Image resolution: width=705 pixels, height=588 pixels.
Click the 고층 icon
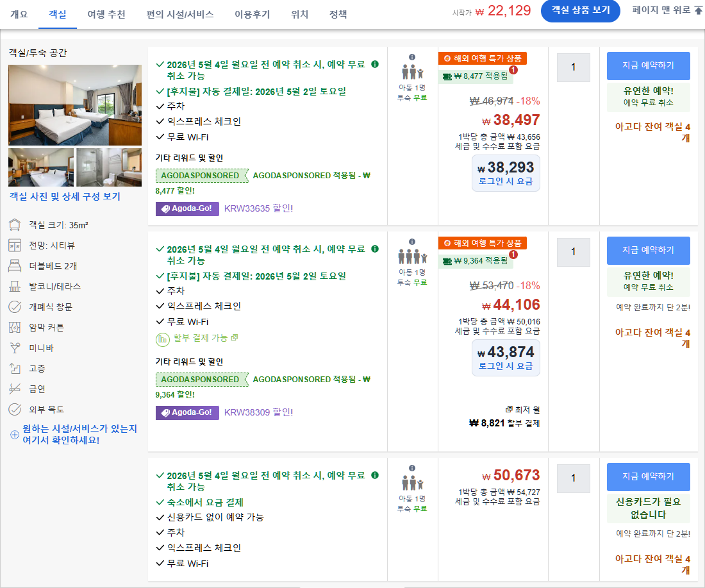(15, 369)
